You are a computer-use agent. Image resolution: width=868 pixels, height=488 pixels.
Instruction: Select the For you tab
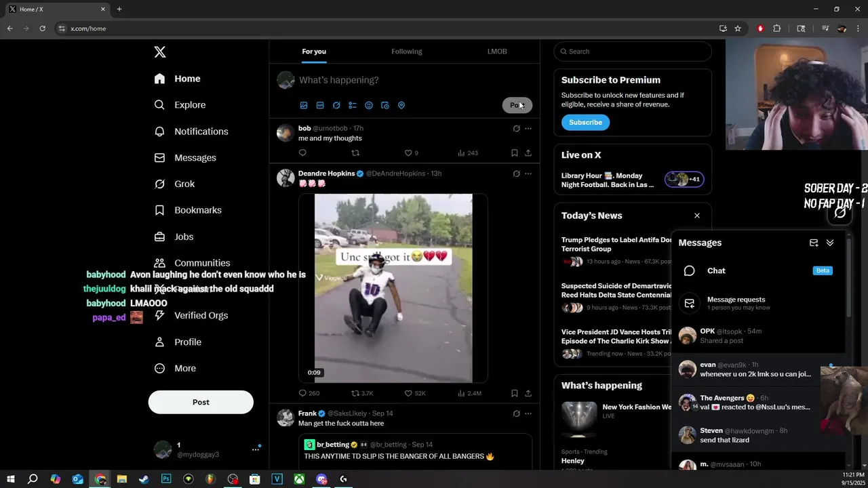pyautogui.click(x=314, y=52)
